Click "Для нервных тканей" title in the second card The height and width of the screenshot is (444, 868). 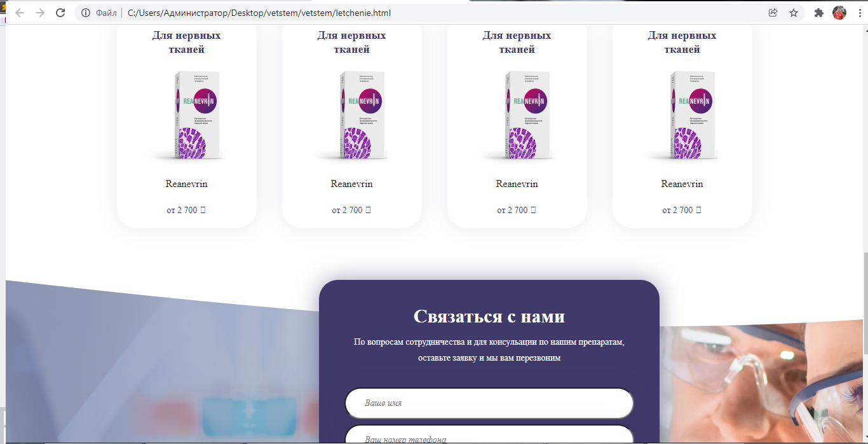point(351,43)
